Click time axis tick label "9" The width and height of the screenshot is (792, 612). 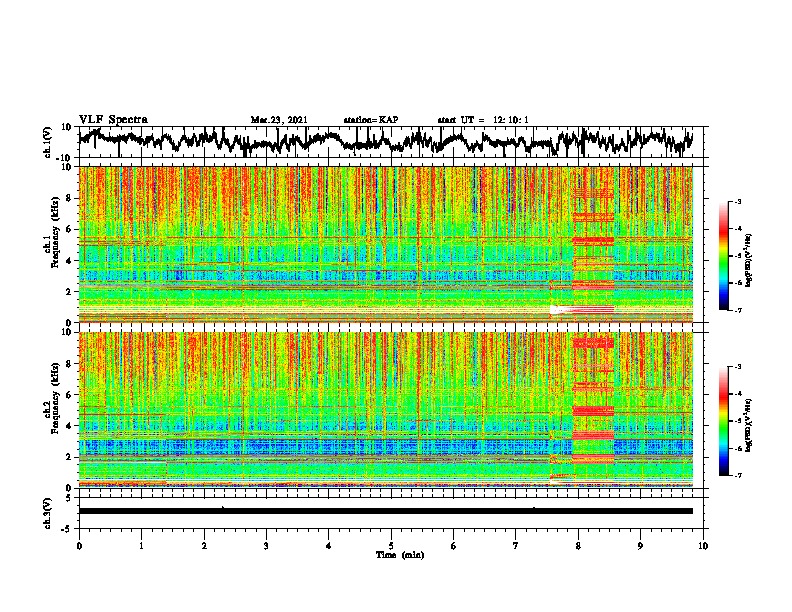click(x=640, y=546)
